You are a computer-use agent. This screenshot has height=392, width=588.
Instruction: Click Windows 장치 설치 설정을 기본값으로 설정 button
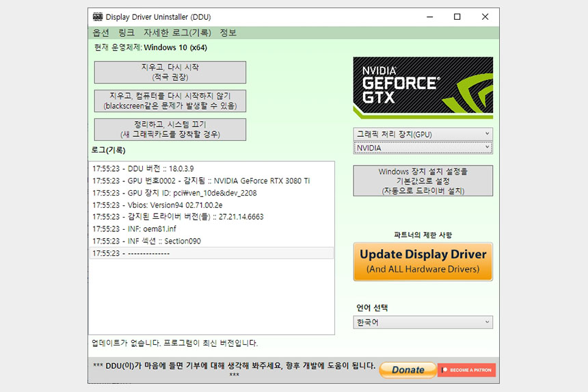pyautogui.click(x=423, y=181)
